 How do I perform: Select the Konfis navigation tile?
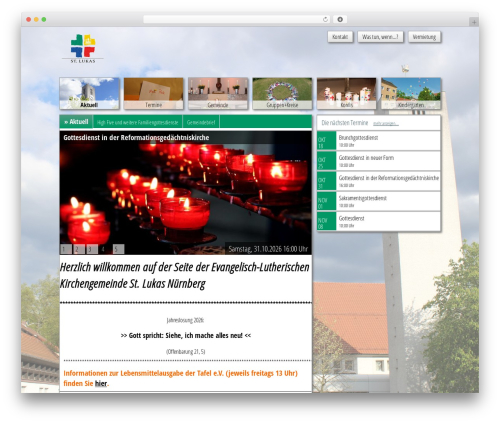347,94
